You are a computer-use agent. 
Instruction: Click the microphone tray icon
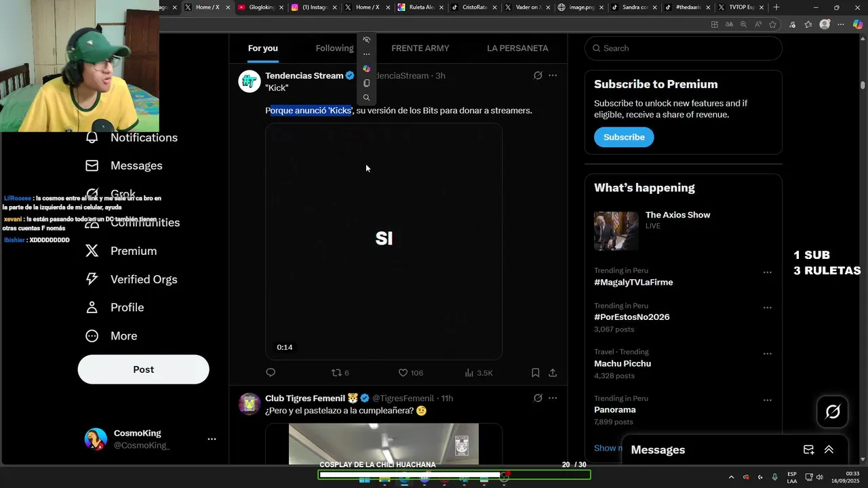tap(774, 477)
